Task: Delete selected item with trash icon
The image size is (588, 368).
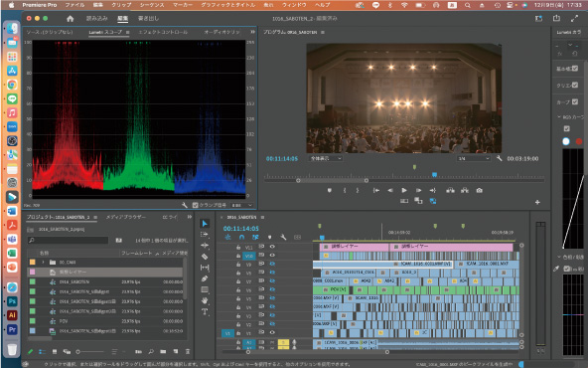Action: tap(188, 351)
